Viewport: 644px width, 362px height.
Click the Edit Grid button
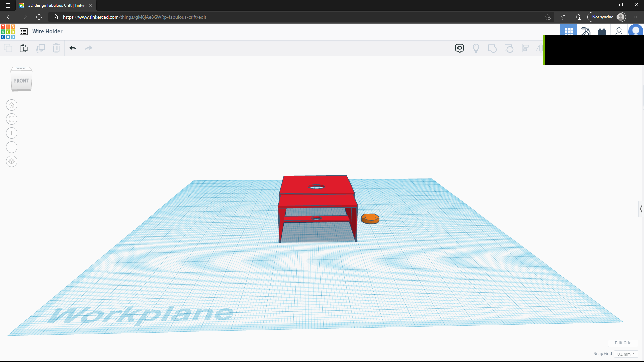[x=623, y=343]
